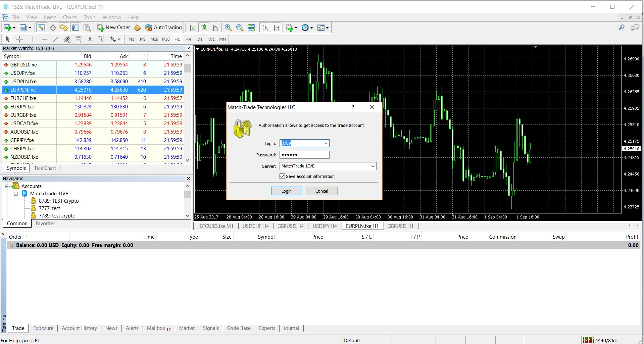Viewport: 644px width, 344px height.
Task: Open the Server dropdown list
Action: click(373, 166)
